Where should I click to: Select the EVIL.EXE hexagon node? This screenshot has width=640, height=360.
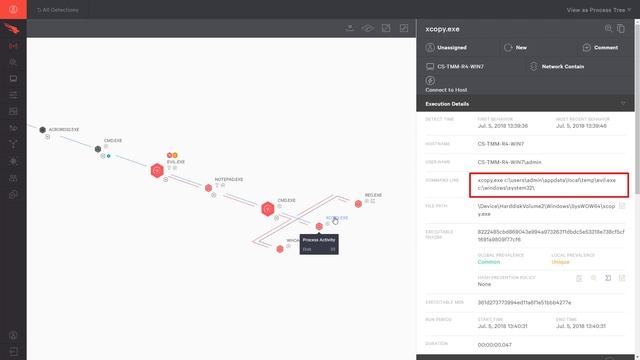click(157, 170)
